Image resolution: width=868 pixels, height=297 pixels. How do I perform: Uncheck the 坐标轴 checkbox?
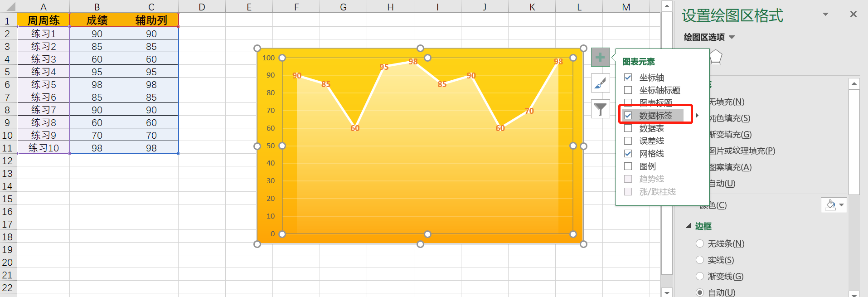[x=628, y=78]
